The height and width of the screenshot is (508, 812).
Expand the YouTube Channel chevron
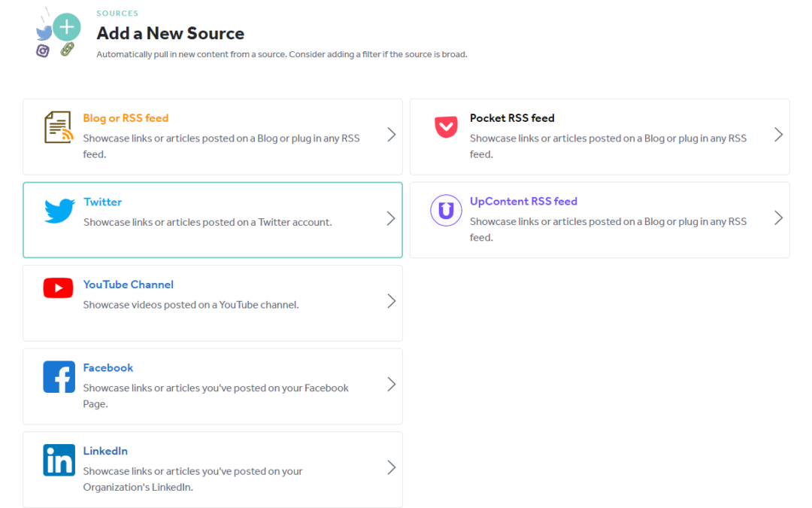(391, 301)
